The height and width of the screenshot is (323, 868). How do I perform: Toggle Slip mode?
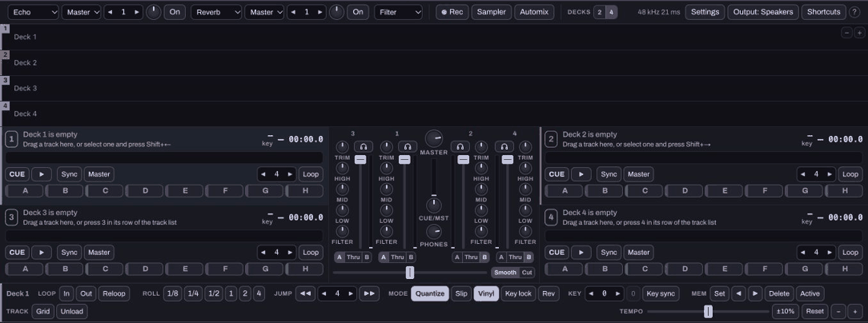[x=461, y=293]
